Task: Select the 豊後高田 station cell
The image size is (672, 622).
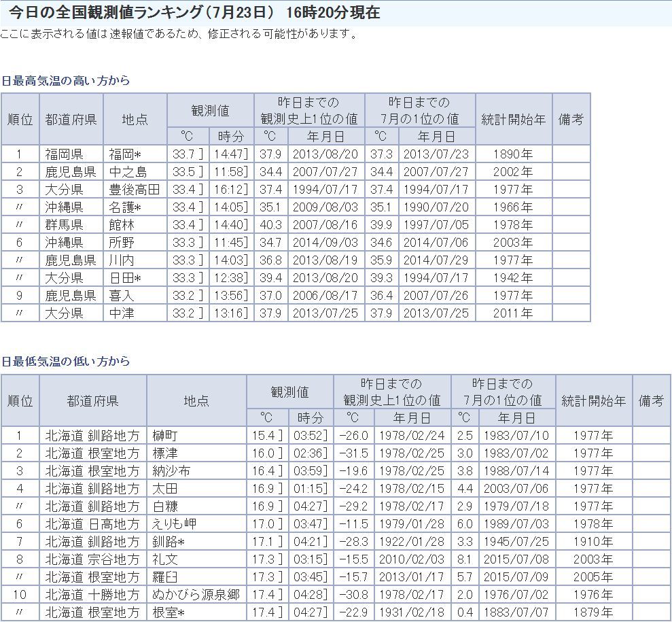Action: 134,190
